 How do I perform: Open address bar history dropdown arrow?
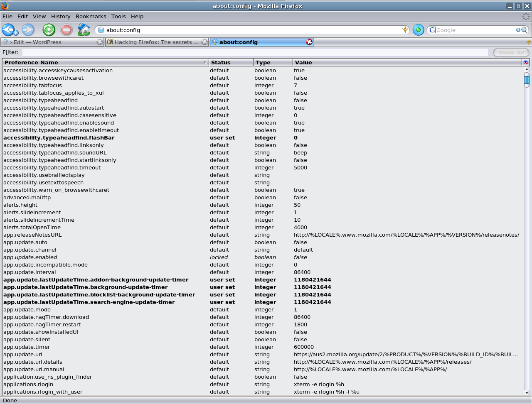[405, 30]
